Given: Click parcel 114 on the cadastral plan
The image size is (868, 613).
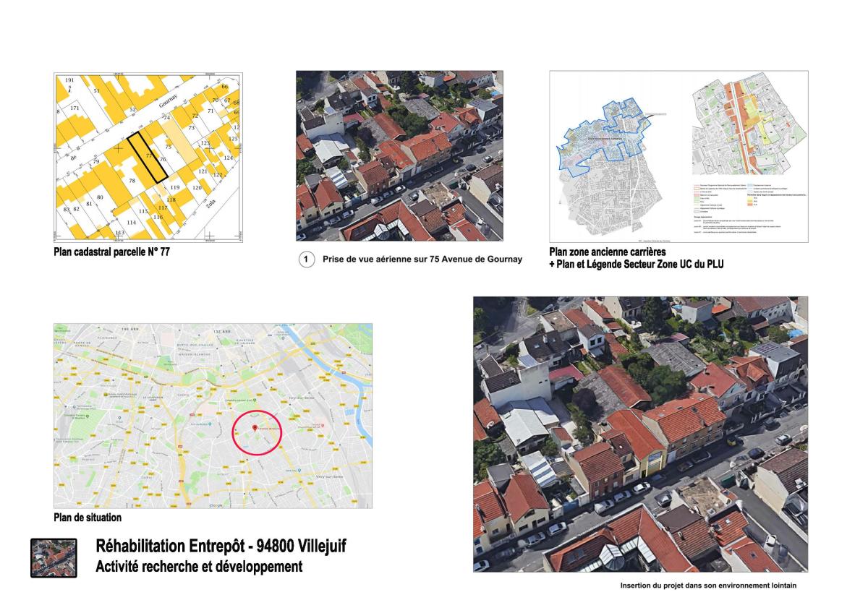Looking at the screenshot, I should (x=131, y=222).
